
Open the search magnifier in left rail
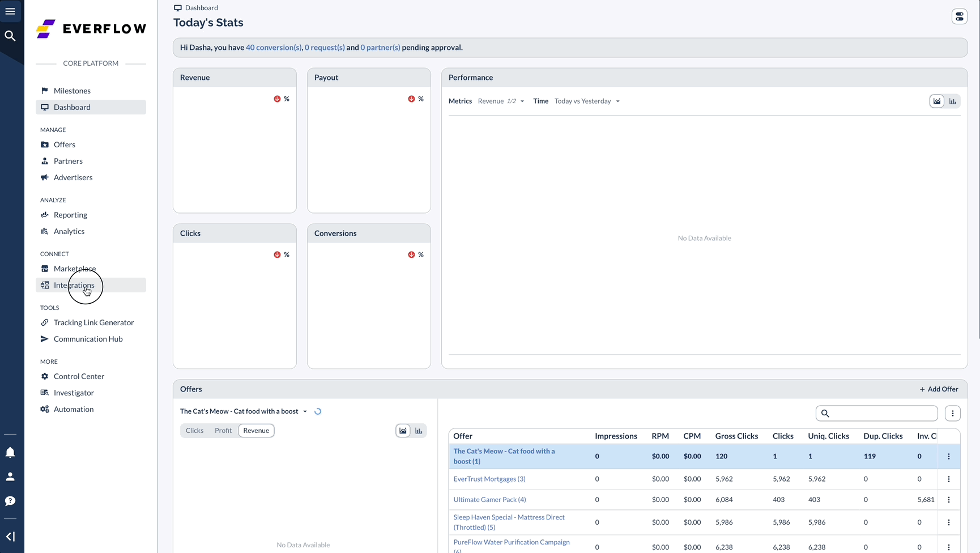[x=10, y=36]
